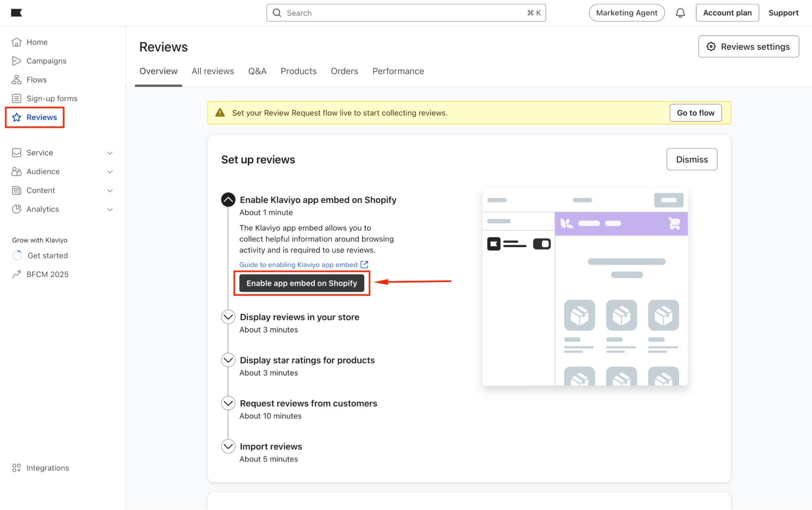Open notifications bell icon
The height and width of the screenshot is (510, 812).
coord(680,13)
